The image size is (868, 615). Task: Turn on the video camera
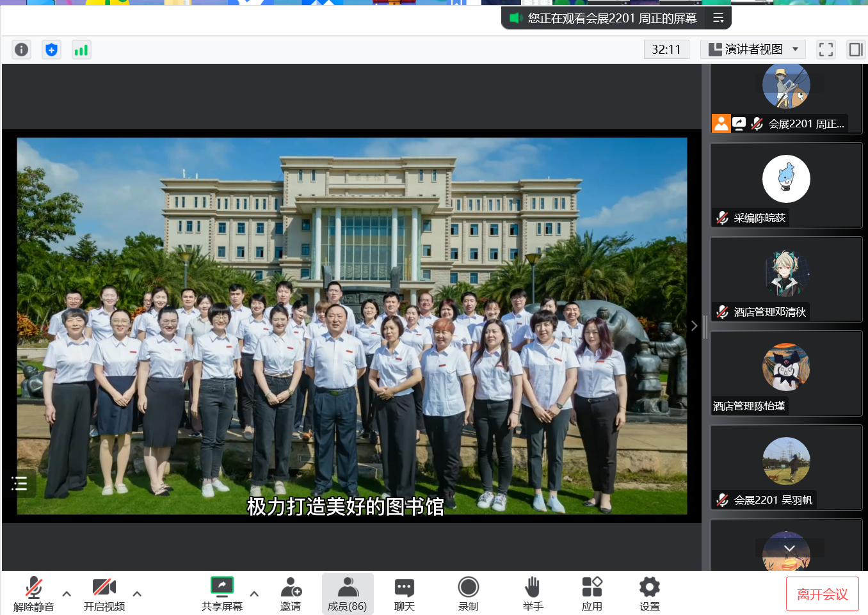click(104, 593)
